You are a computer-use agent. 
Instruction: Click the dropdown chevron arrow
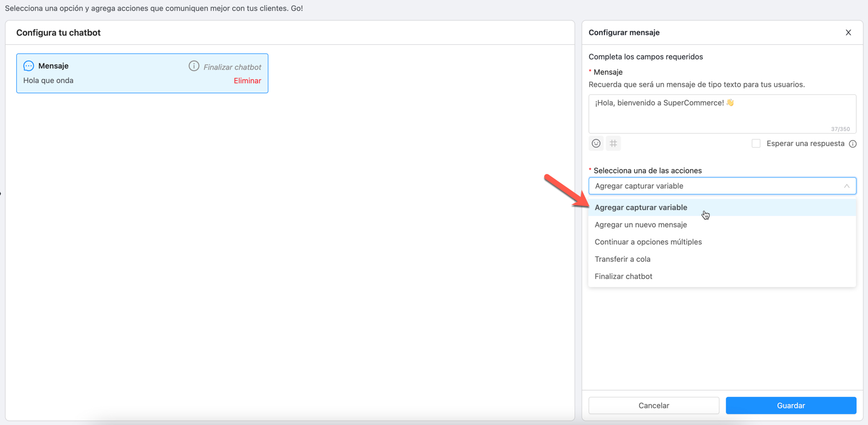click(846, 186)
